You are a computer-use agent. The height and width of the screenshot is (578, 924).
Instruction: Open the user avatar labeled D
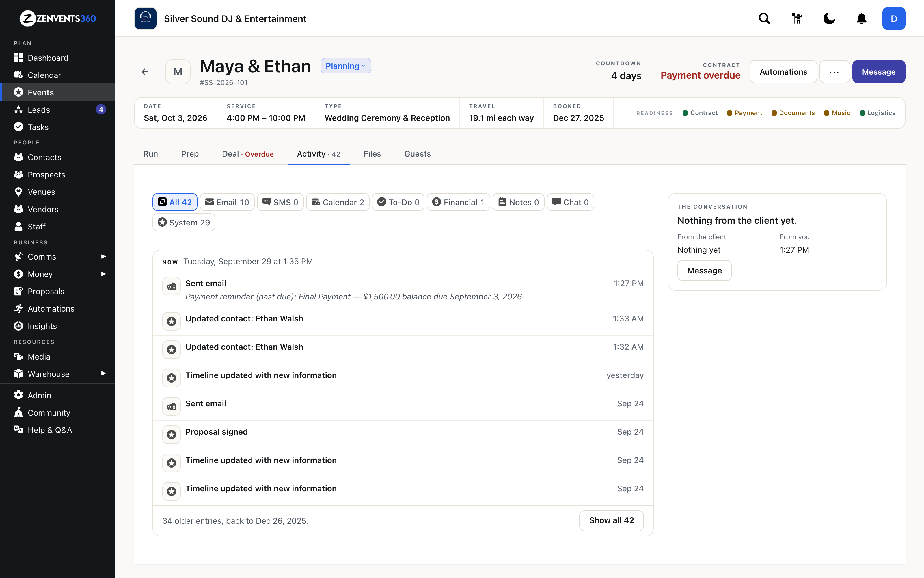pos(893,18)
